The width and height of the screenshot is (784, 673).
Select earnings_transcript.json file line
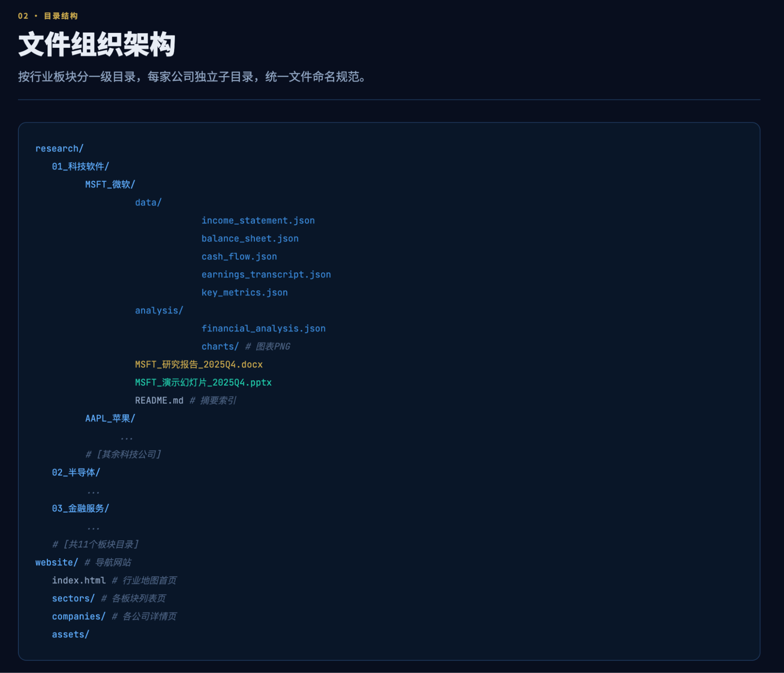click(x=266, y=274)
